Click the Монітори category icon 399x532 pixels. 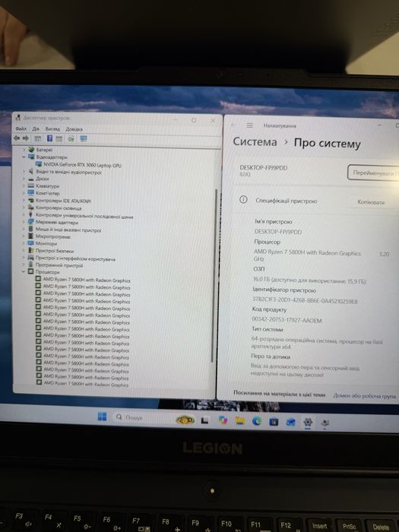[x=31, y=244]
